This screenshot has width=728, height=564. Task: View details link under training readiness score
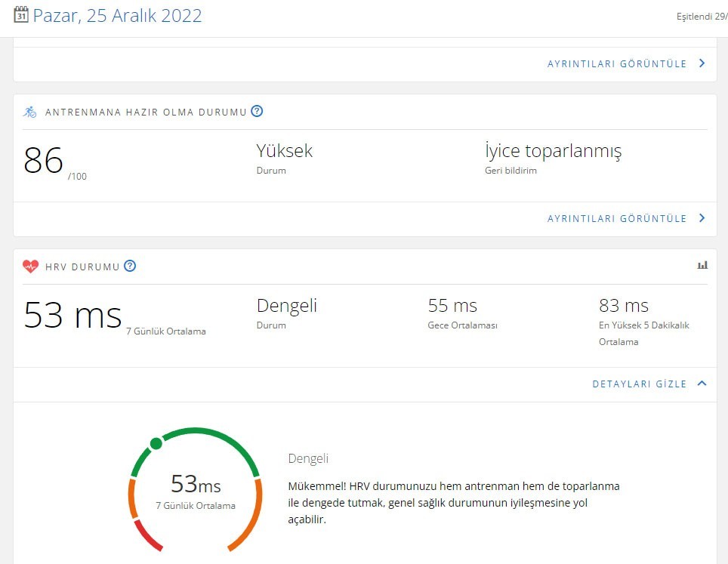[617, 219]
